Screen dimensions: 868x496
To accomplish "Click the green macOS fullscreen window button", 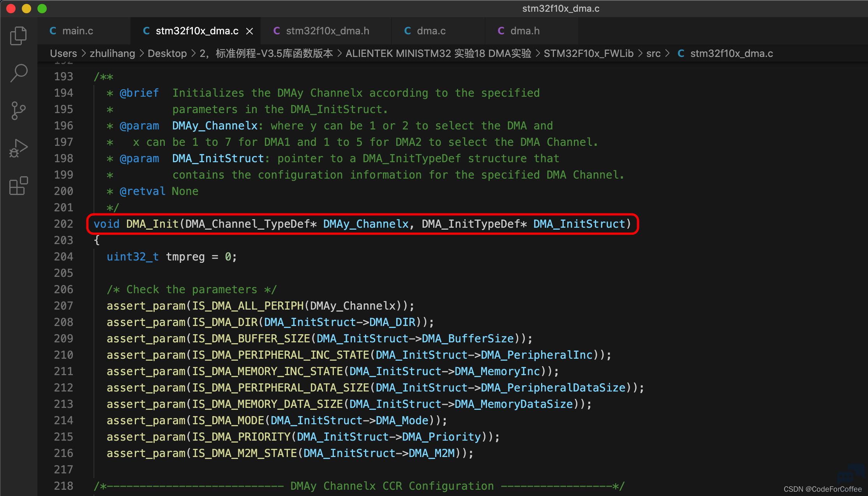I will point(42,9).
